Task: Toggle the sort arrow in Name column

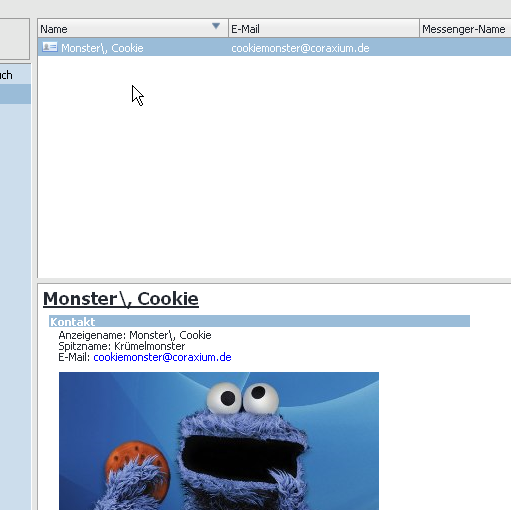Action: 216,26
